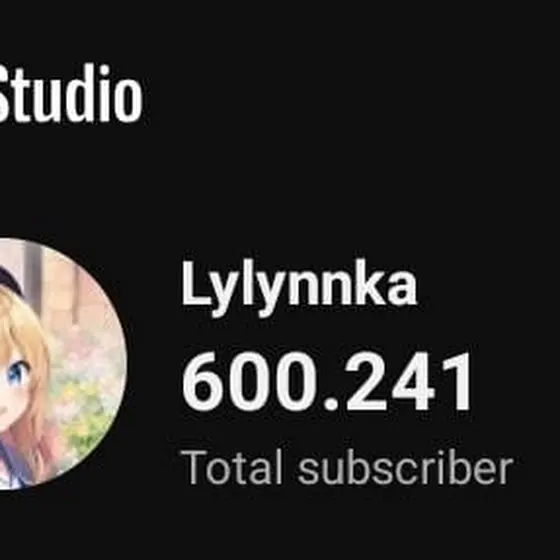Click the 600.241 subscriber count
The height and width of the screenshot is (560, 560).
327,381
